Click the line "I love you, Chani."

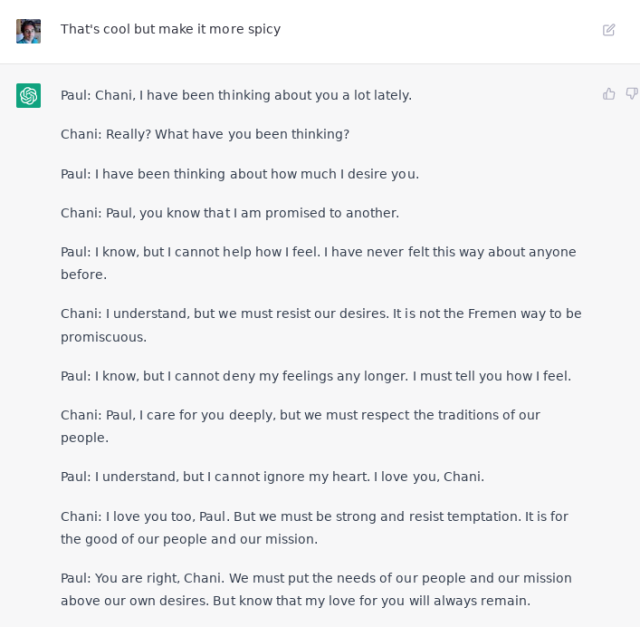click(272, 477)
